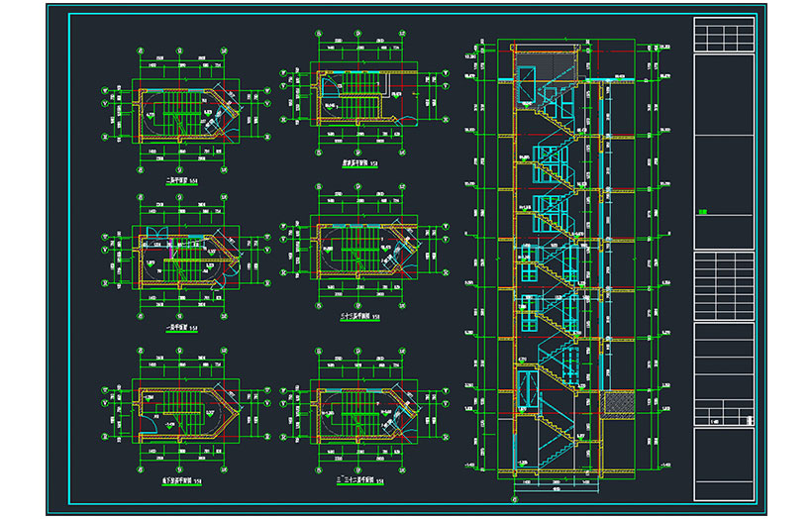Click the green text in title block
This screenshot has width=812, height=519.
[x=703, y=211]
